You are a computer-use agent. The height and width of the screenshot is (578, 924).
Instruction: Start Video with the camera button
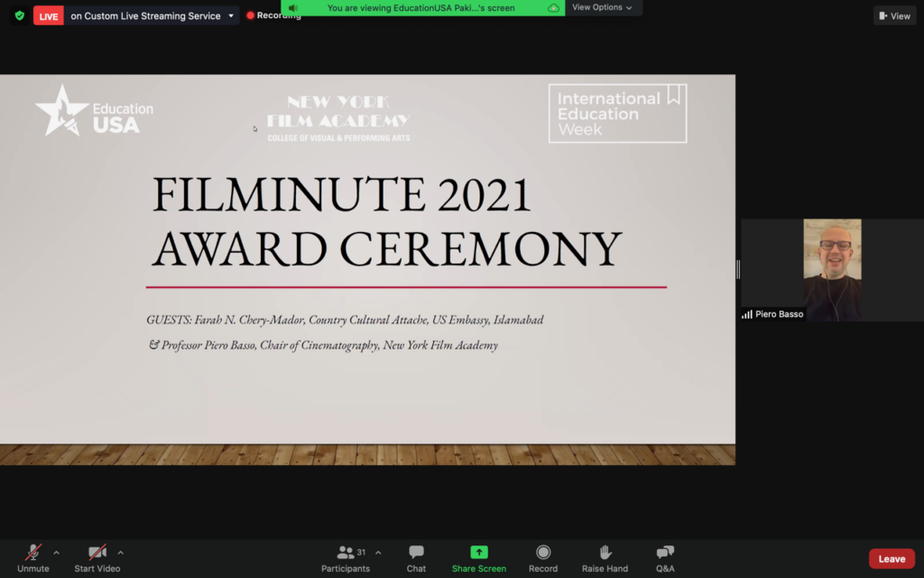97,558
